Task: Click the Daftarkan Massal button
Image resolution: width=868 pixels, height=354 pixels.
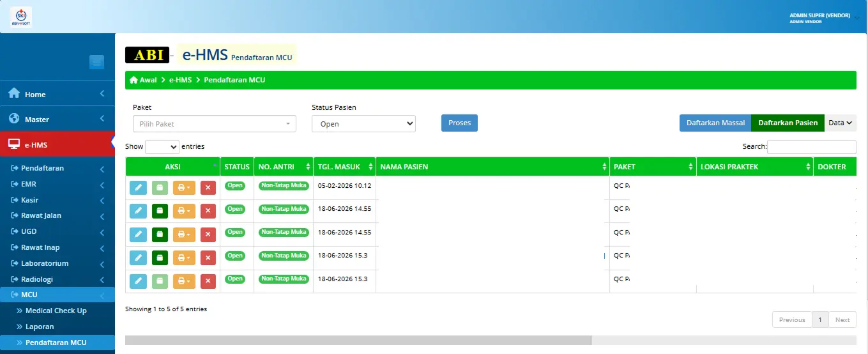Action: point(715,123)
